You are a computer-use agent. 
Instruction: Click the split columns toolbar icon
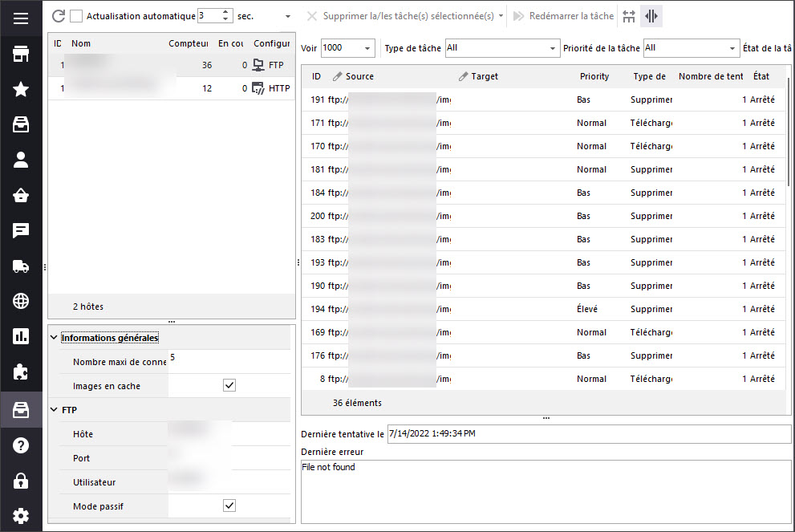(651, 16)
